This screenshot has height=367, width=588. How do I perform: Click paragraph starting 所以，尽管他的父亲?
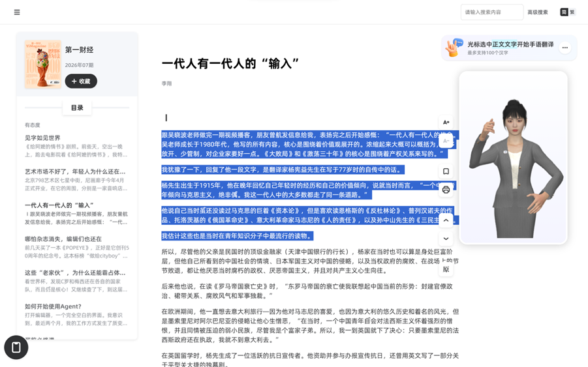pos(310,261)
